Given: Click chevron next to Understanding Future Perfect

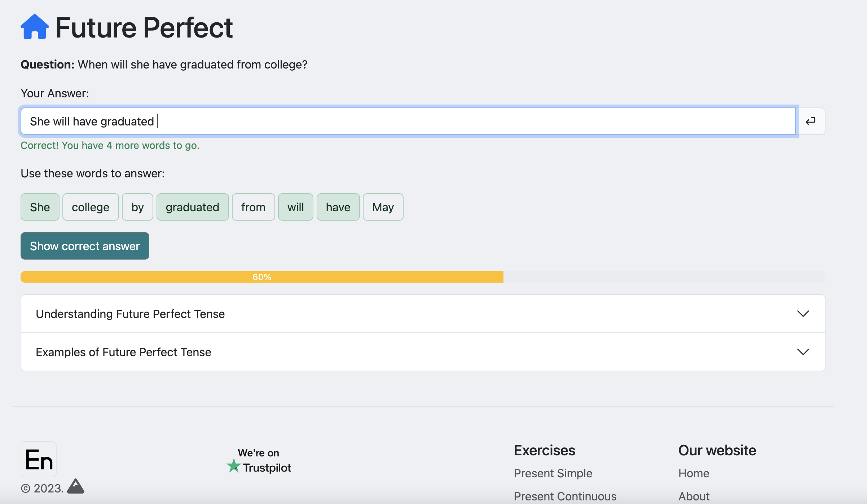Looking at the screenshot, I should pos(803,314).
